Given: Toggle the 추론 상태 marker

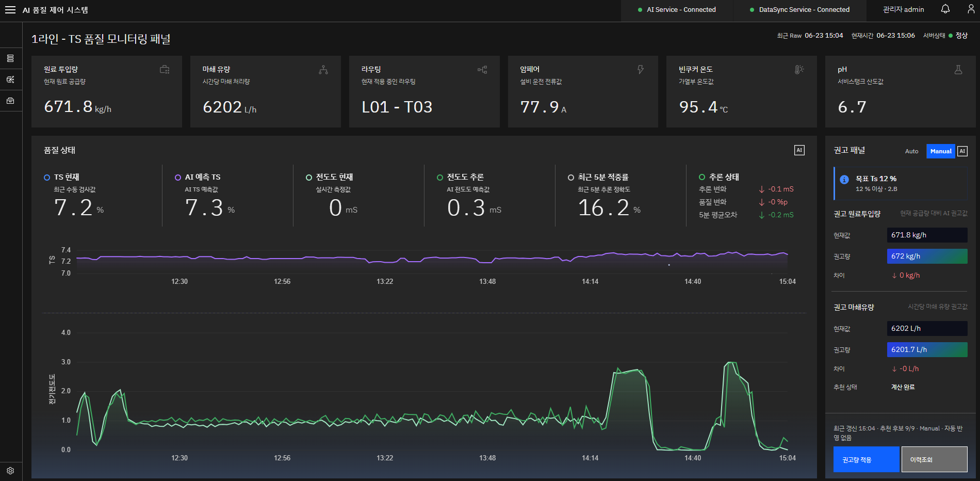Looking at the screenshot, I should [x=702, y=177].
